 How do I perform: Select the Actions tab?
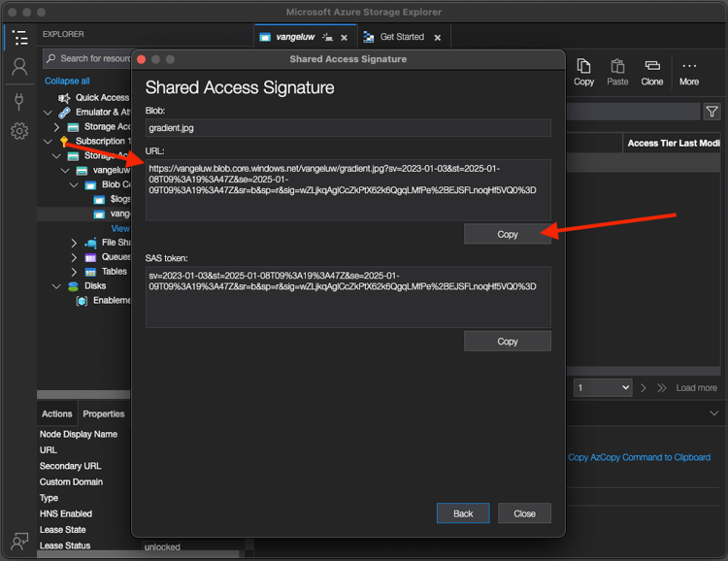pyautogui.click(x=57, y=413)
